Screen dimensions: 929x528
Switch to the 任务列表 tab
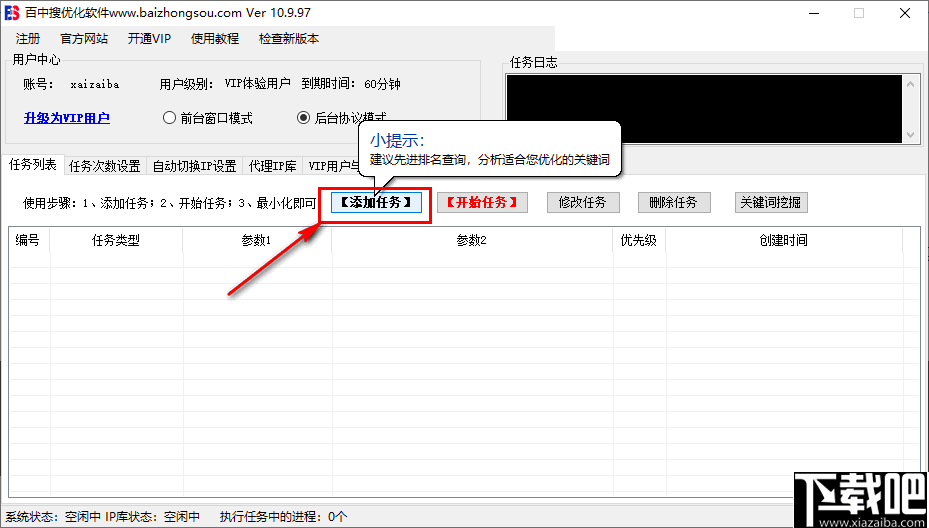tap(33, 165)
